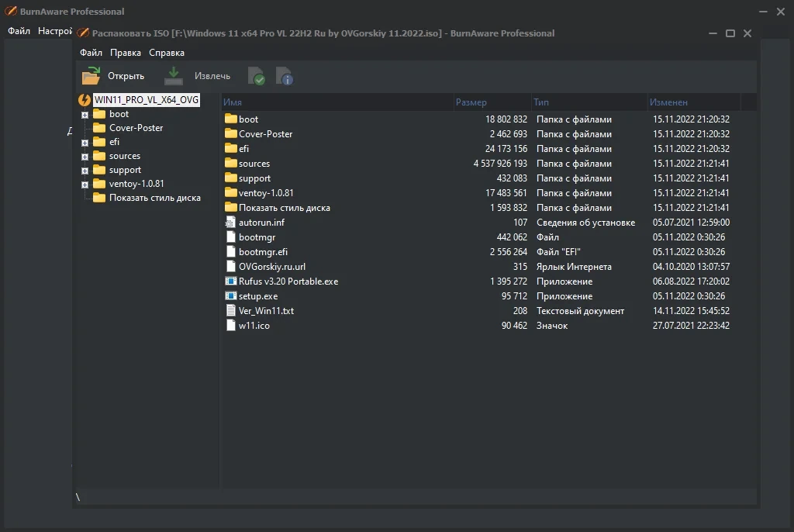Image resolution: width=794 pixels, height=532 pixels.
Task: Click the boot folder icon in file list
Action: click(231, 119)
